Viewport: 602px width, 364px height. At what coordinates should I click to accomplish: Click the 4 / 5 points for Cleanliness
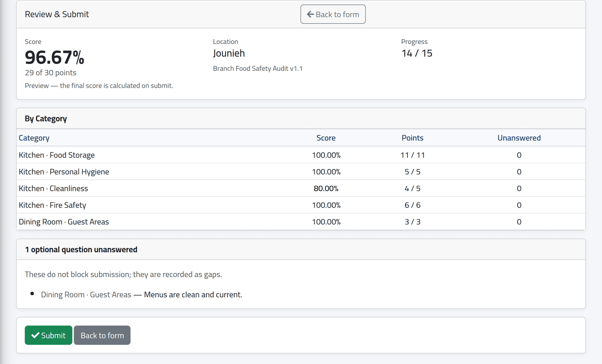pyautogui.click(x=412, y=188)
